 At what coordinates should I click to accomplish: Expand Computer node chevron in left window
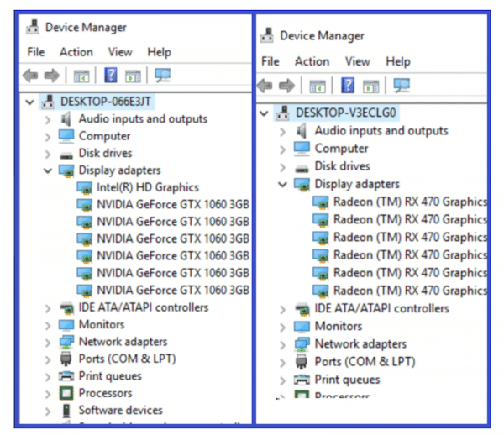click(48, 137)
